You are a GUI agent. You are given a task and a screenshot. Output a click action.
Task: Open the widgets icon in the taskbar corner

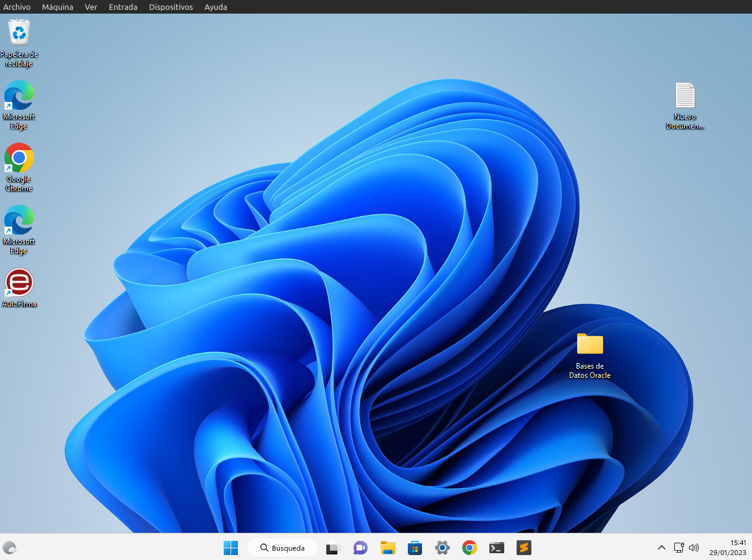coord(9,548)
